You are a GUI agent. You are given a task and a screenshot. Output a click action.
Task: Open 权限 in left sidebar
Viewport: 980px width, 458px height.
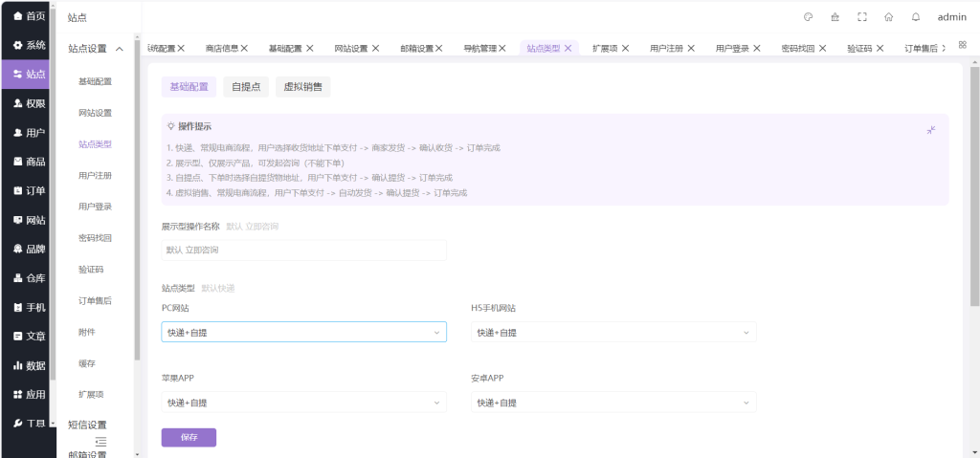[29, 103]
